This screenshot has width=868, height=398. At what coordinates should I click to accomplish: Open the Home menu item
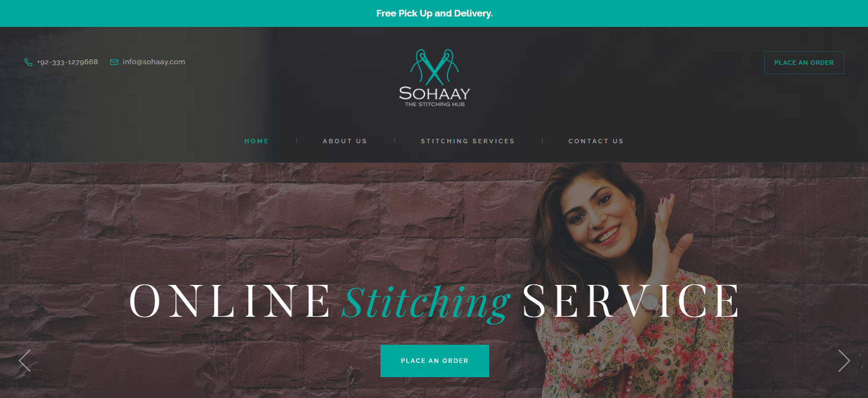[257, 141]
